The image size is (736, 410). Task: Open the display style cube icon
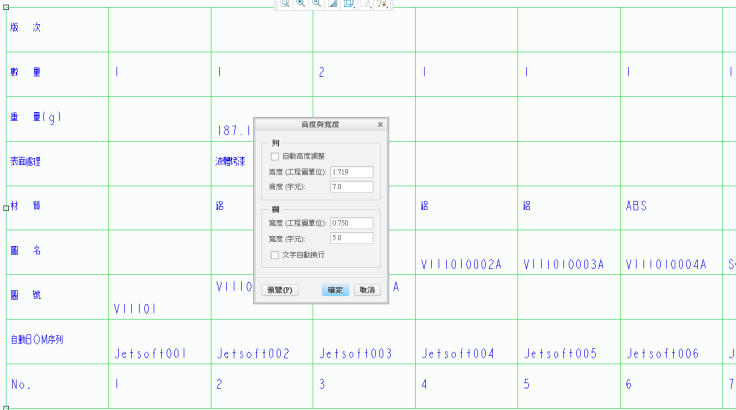click(349, 4)
